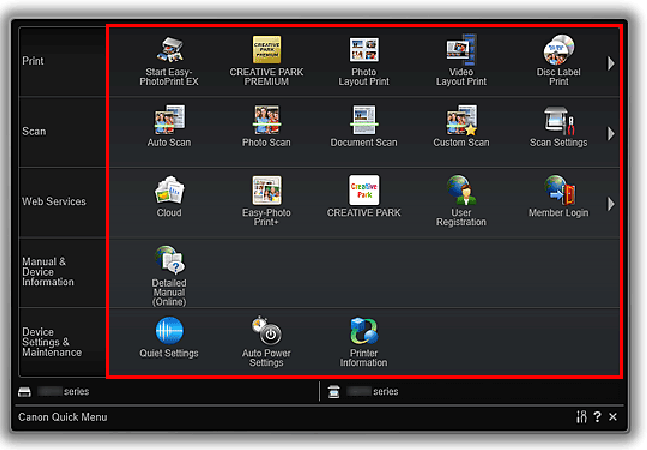Show more Web Services with arrow
The image size is (647, 450).
coord(611,204)
